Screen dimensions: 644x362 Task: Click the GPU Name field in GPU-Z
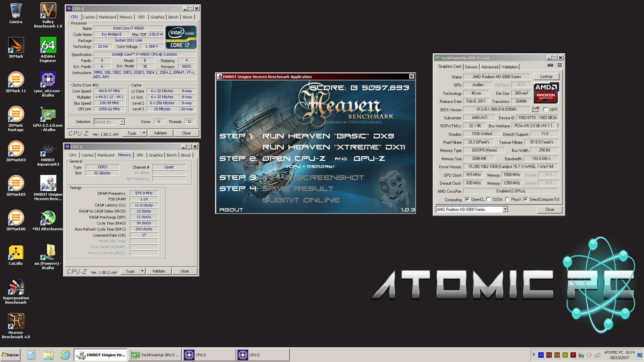point(497,77)
